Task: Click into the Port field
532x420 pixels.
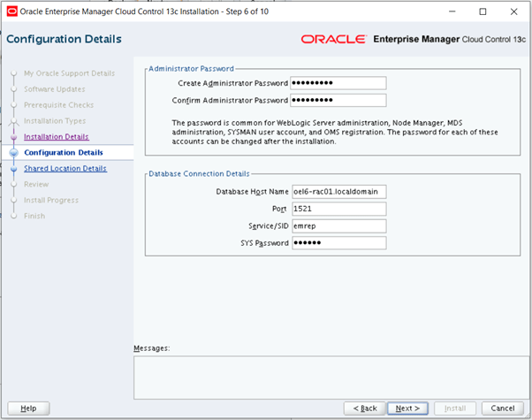Action: point(338,209)
